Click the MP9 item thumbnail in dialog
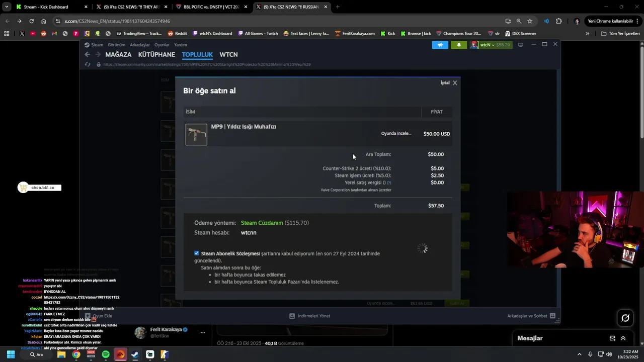Image resolution: width=644 pixels, height=362 pixels. pos(196,134)
